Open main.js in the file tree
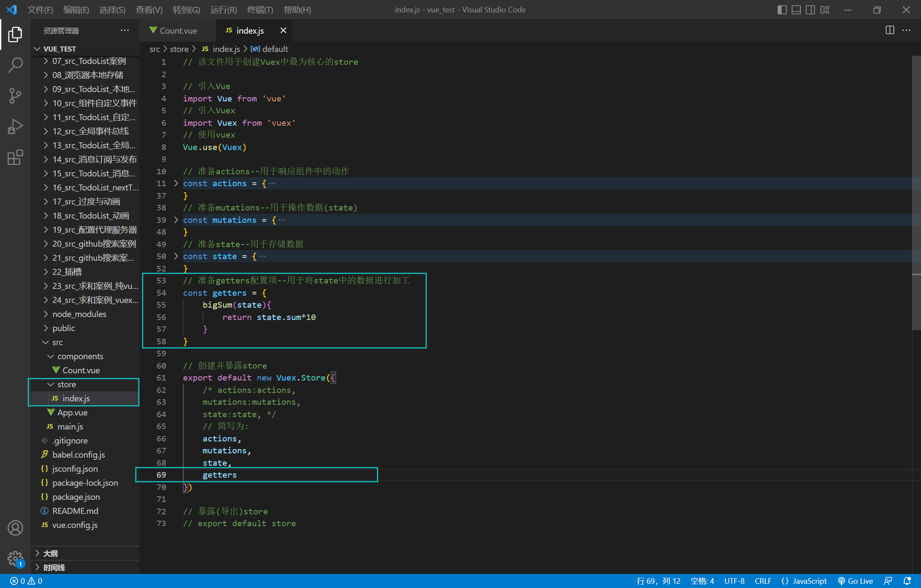921x588 pixels. [85, 427]
